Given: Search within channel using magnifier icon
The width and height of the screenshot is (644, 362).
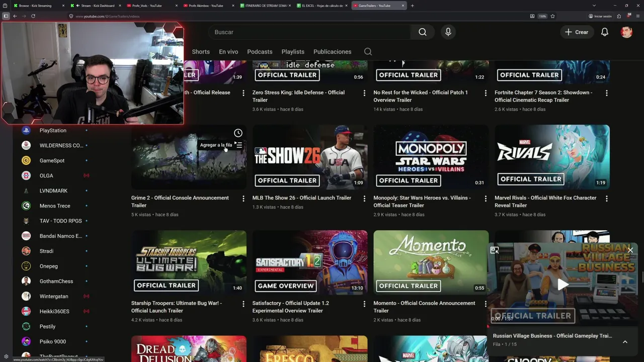Looking at the screenshot, I should tap(368, 52).
